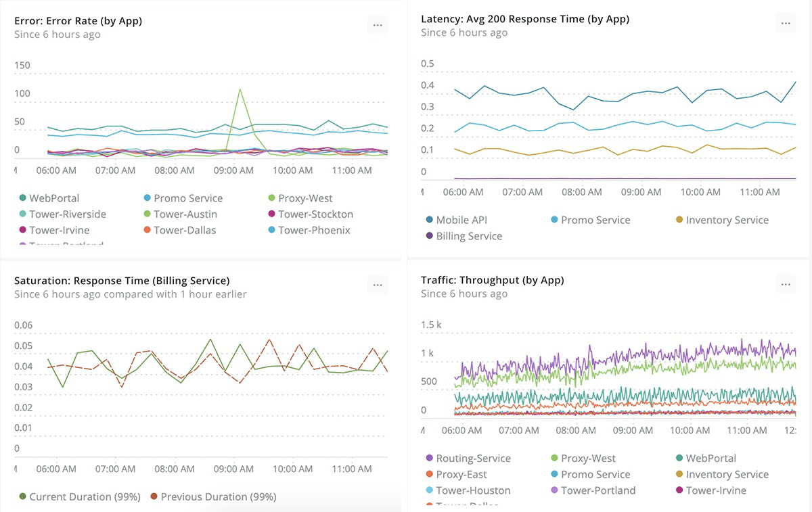Click WebPortal color dot in Throughput legend
Screen dimensions: 812x512
point(679,458)
